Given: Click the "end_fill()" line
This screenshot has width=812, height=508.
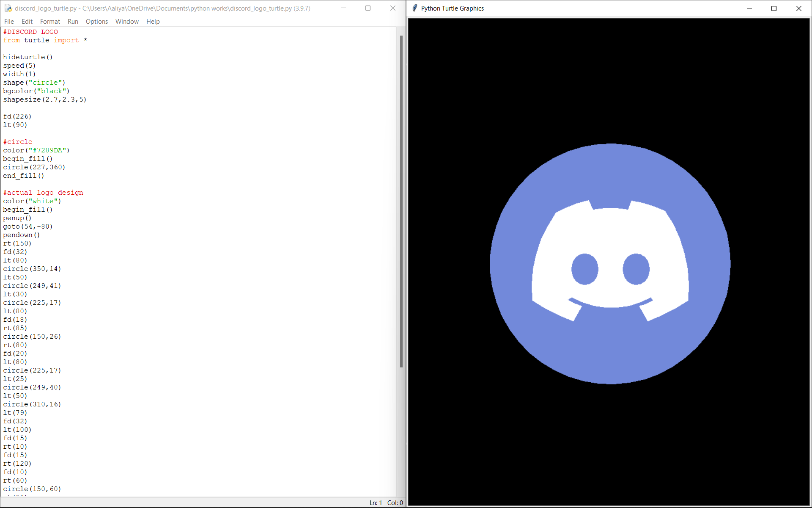Looking at the screenshot, I should pyautogui.click(x=24, y=176).
